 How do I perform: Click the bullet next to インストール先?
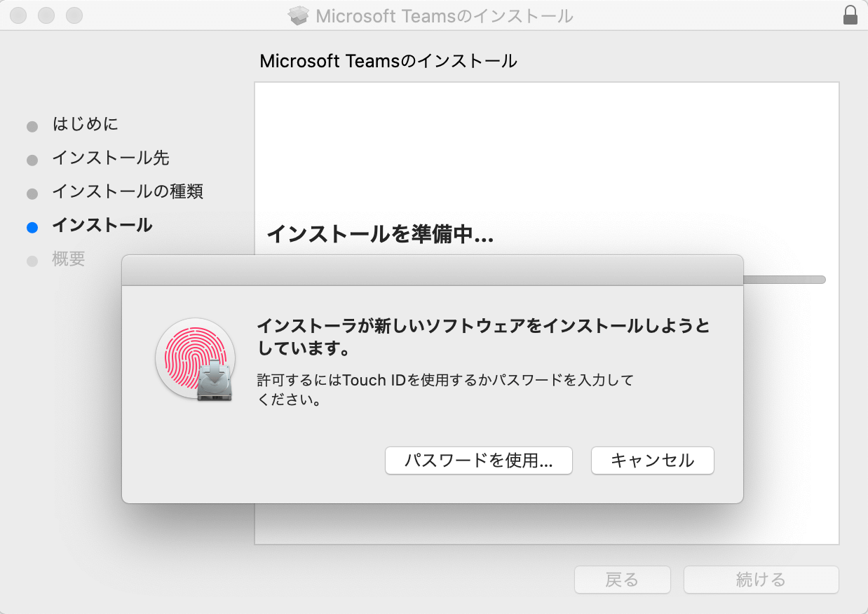click(x=32, y=161)
